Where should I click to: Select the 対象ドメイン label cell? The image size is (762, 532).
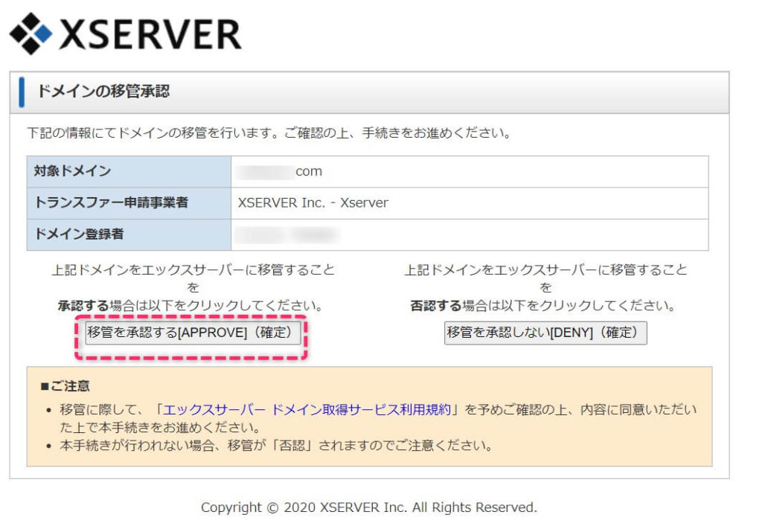click(x=129, y=171)
